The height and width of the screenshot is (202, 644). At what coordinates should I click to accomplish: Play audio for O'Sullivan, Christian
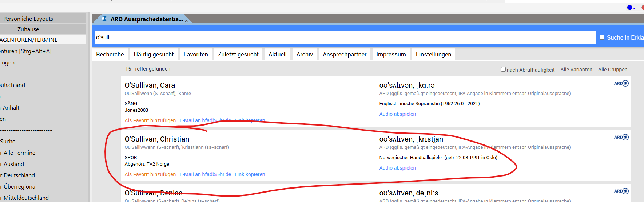point(397,168)
